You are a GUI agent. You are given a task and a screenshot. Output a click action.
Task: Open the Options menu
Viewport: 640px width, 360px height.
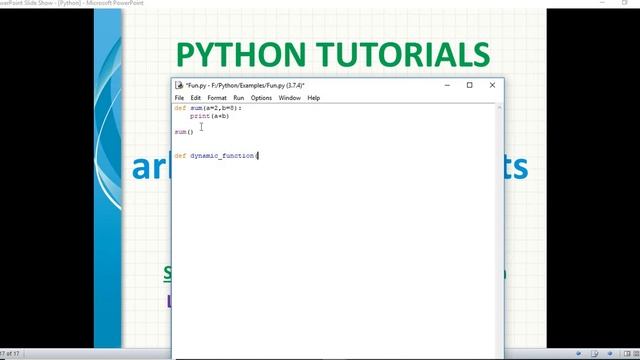pos(261,98)
